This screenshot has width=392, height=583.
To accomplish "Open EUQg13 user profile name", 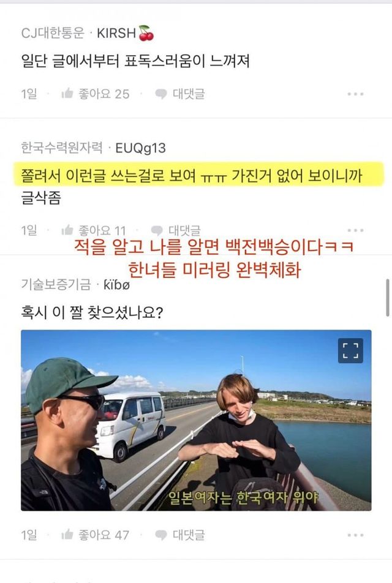I will tap(141, 148).
